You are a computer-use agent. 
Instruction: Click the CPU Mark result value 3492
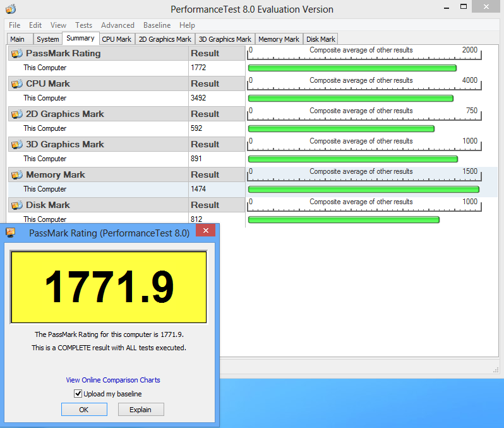pos(198,98)
